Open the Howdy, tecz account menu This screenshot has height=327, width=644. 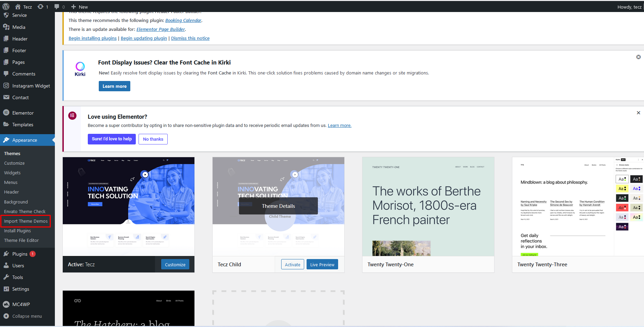629,7
